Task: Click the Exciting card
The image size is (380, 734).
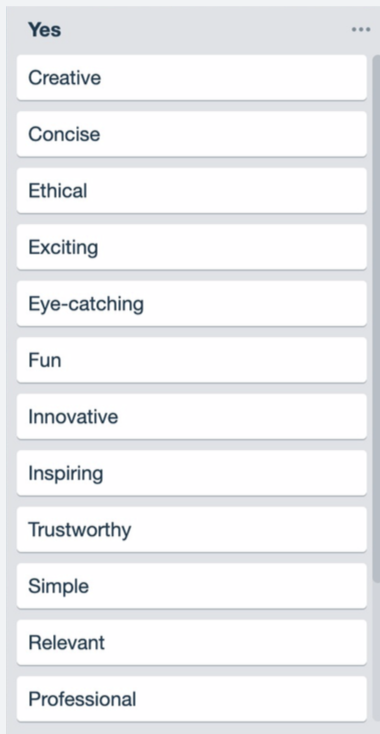Action: pyautogui.click(x=191, y=247)
